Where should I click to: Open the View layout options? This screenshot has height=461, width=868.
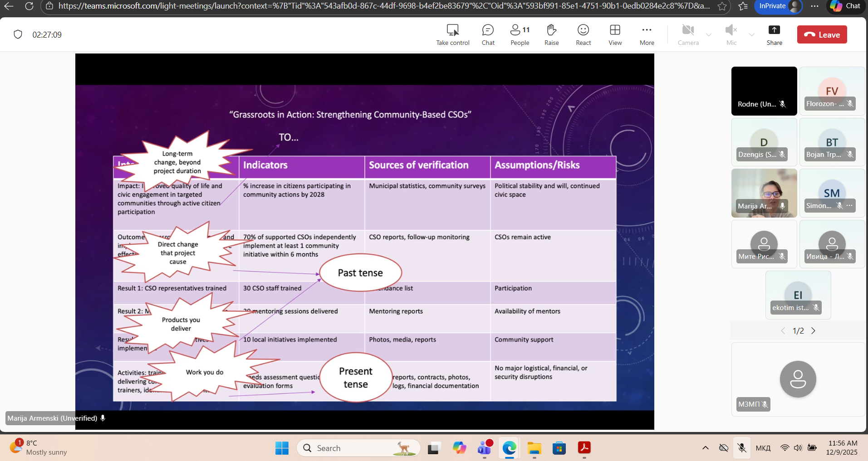click(615, 35)
